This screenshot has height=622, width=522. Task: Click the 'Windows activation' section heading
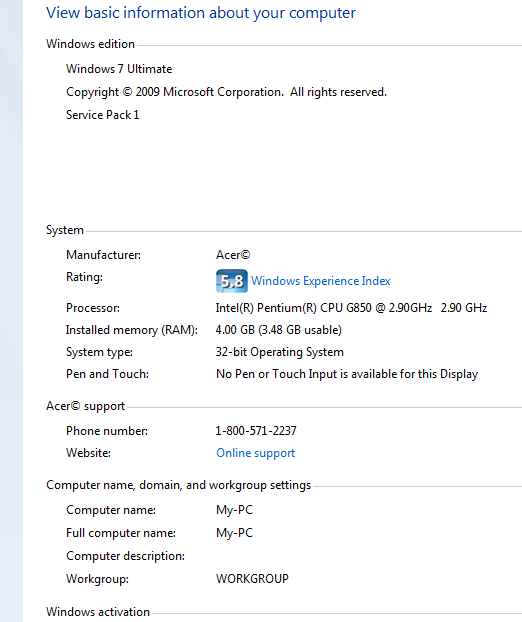98,612
